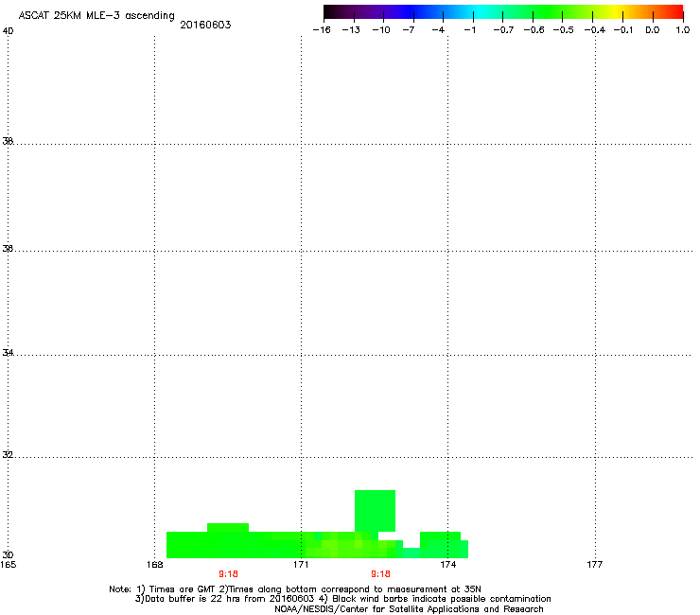Click the "34" latitude axis label

click(x=8, y=353)
